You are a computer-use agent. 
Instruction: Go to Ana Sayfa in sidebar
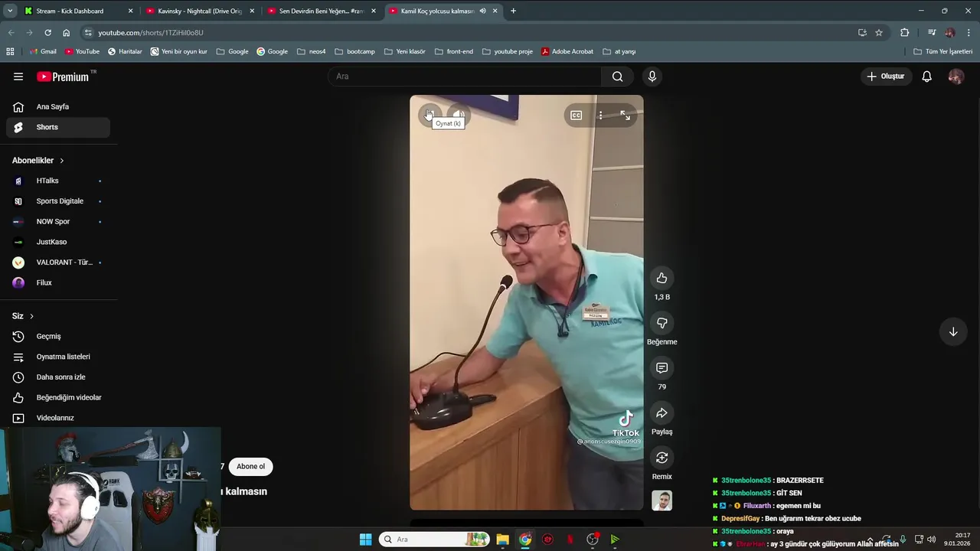(58, 106)
